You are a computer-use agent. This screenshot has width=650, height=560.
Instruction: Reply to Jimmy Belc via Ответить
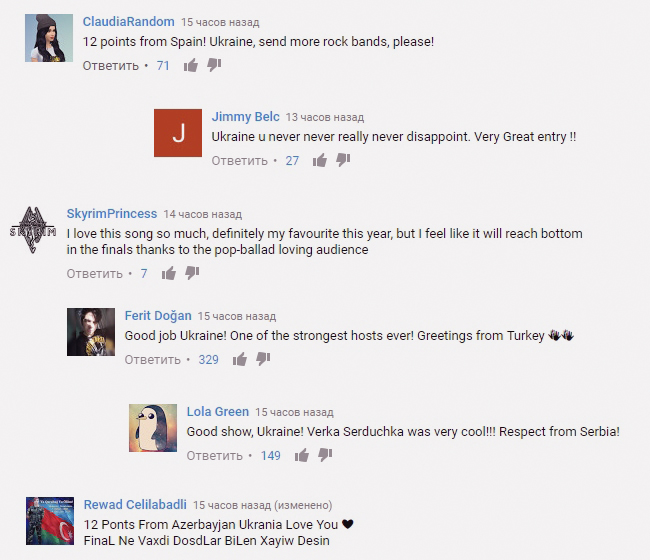pos(240,160)
